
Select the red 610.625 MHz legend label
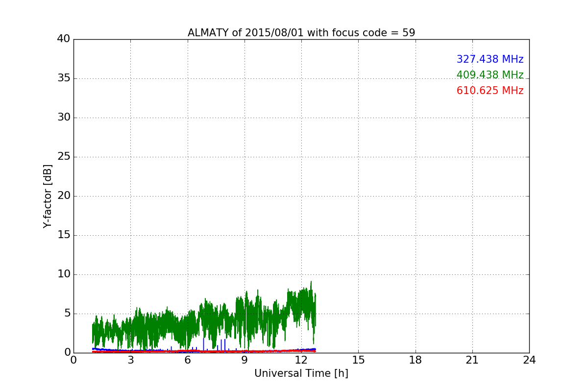(x=490, y=91)
